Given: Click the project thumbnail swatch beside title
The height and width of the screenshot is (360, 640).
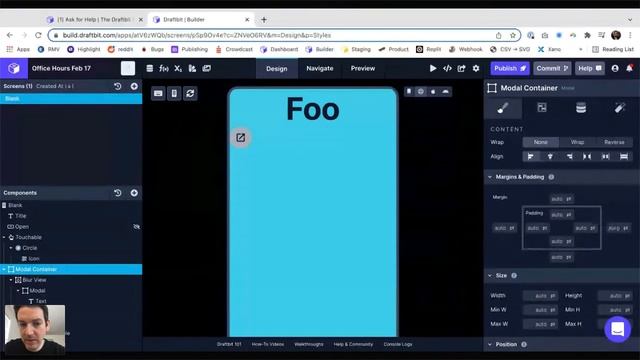Looking at the screenshot, I should tap(128, 68).
